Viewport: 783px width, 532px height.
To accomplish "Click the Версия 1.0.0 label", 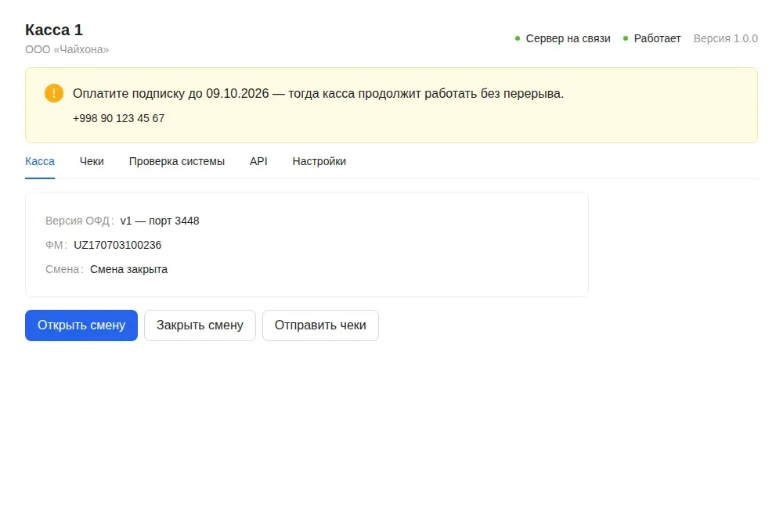I will (726, 38).
